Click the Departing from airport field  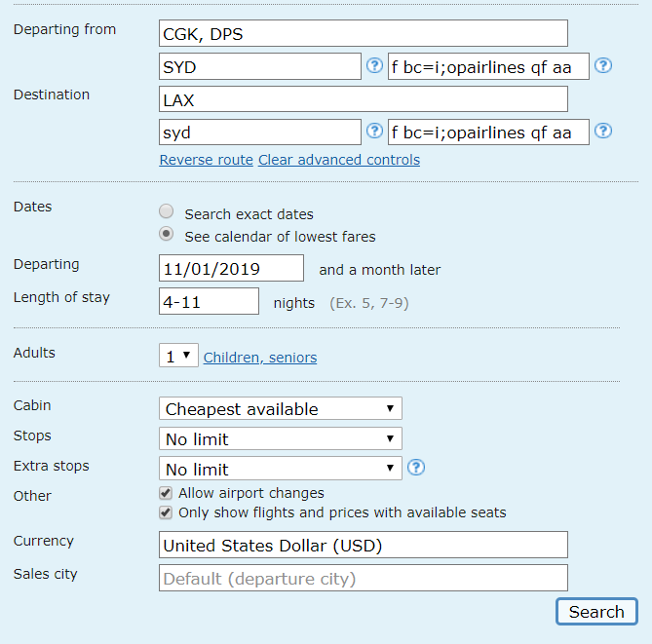(363, 34)
